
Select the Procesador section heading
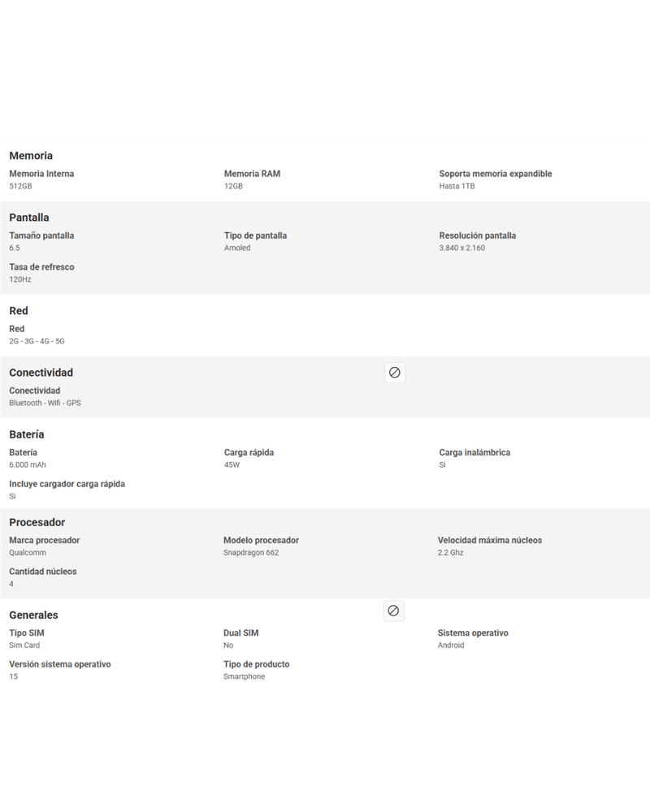[x=37, y=522]
